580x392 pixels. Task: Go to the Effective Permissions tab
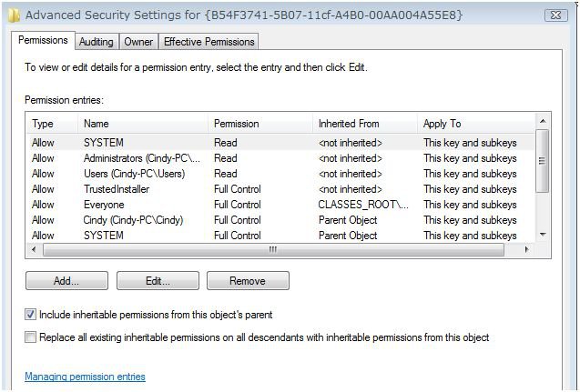pyautogui.click(x=209, y=42)
